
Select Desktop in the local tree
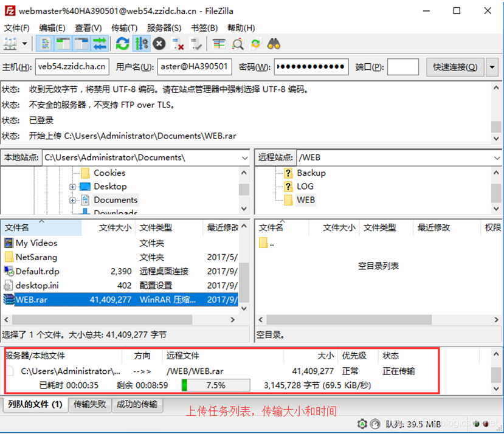tap(110, 187)
